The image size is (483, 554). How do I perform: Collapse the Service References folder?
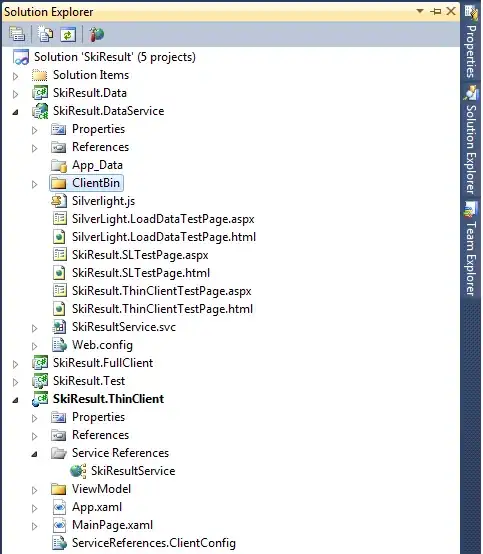34,454
